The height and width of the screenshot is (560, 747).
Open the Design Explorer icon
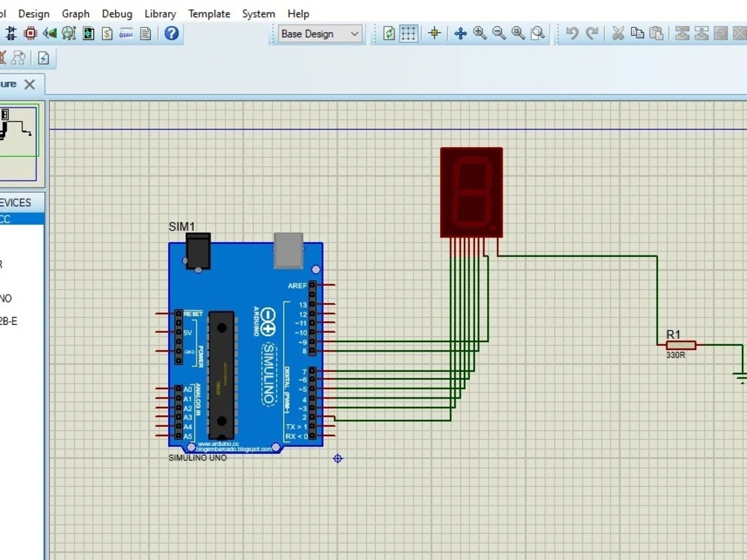pyautogui.click(x=88, y=34)
